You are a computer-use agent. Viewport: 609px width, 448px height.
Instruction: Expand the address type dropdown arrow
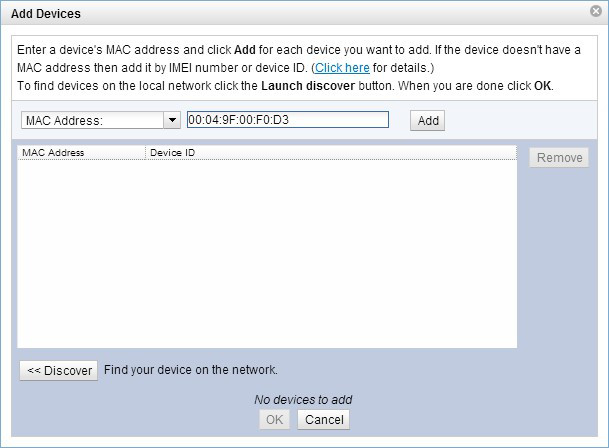[x=172, y=120]
